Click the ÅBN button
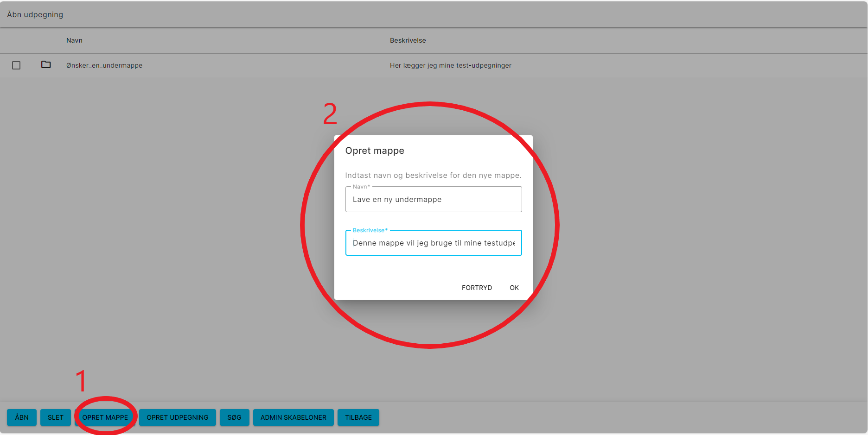Viewport: 868px width, 435px height. [22, 417]
